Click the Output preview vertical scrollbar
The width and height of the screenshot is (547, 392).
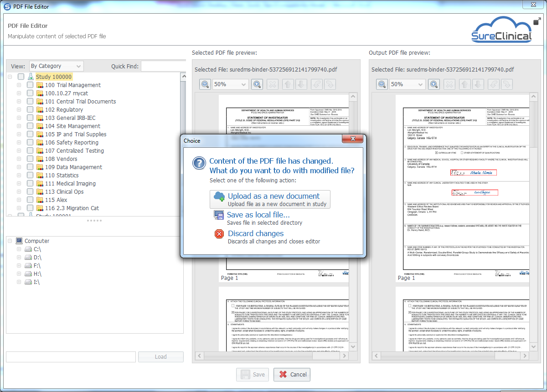[x=534, y=222]
